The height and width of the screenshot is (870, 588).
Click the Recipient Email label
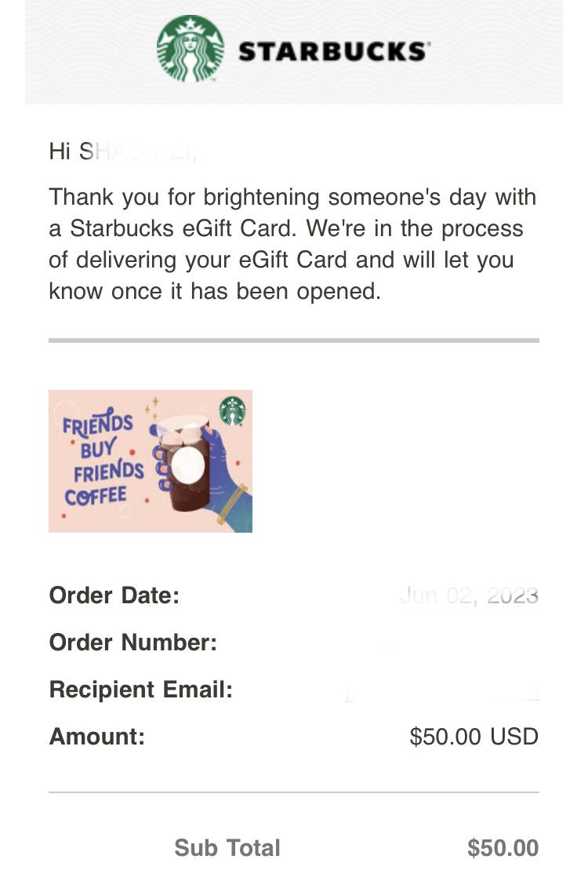141,690
